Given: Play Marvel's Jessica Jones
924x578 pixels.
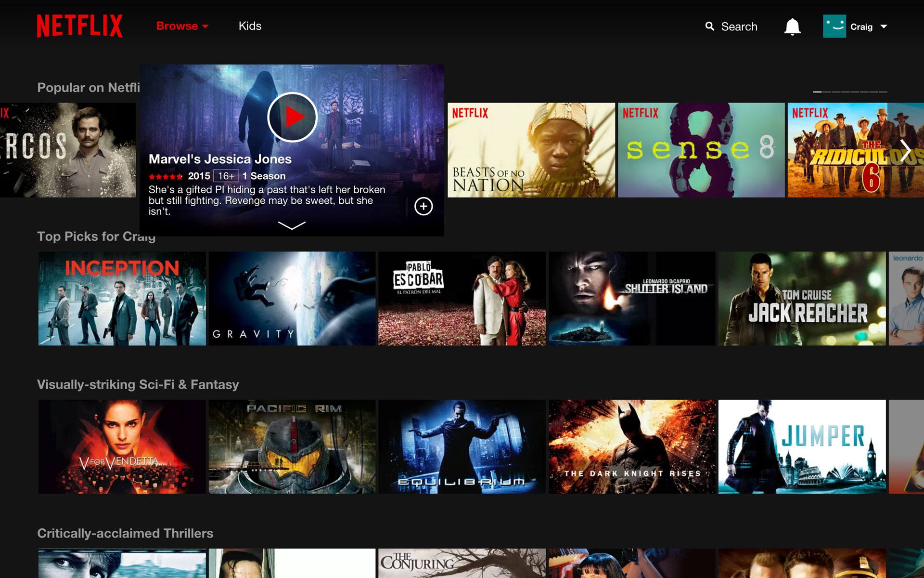Looking at the screenshot, I should (292, 117).
